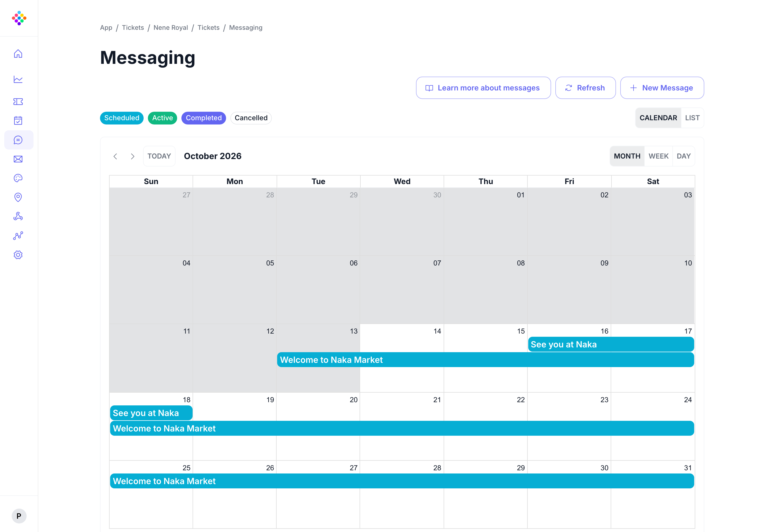Open See you at Naka event on the 18th

pyautogui.click(x=151, y=413)
